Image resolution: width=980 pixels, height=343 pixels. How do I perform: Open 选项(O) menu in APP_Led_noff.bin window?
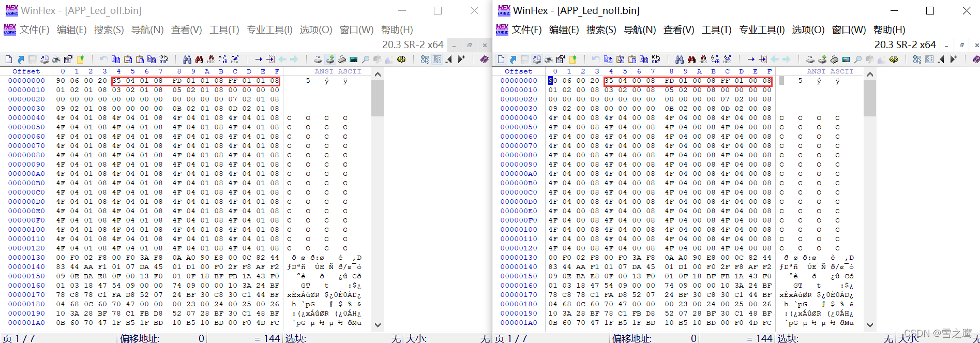[808, 29]
